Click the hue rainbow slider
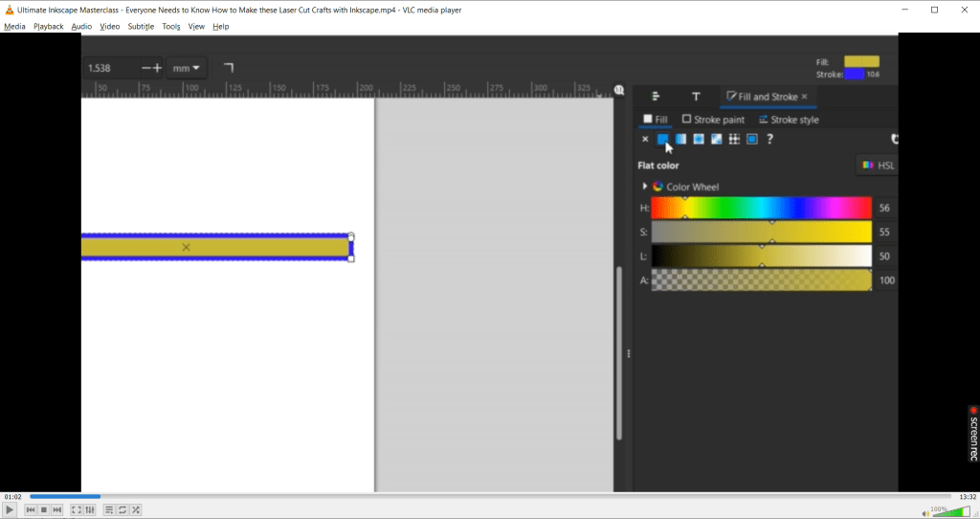Screen dimensions: 980x519 point(761,208)
